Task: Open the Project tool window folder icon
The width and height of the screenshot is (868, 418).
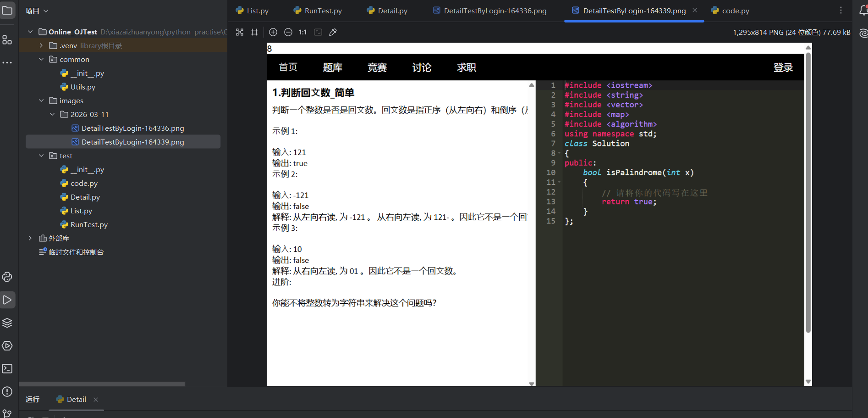Action: 7,10
